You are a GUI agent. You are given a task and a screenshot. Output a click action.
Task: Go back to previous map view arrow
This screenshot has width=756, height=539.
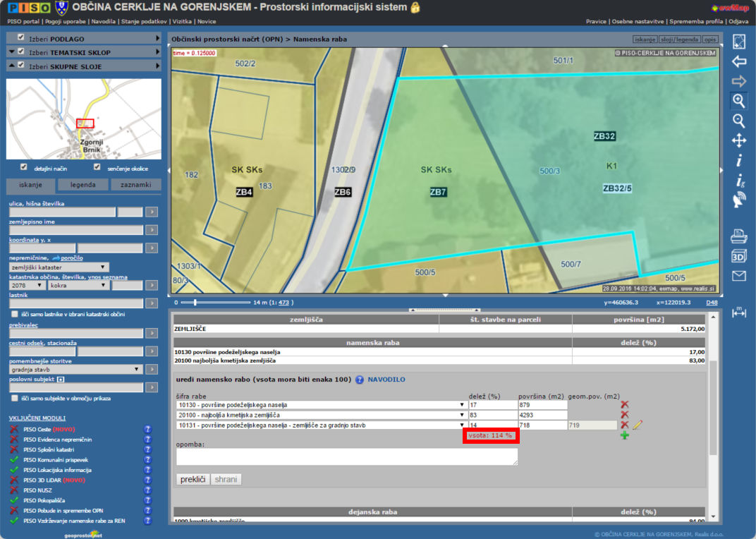tap(738, 61)
